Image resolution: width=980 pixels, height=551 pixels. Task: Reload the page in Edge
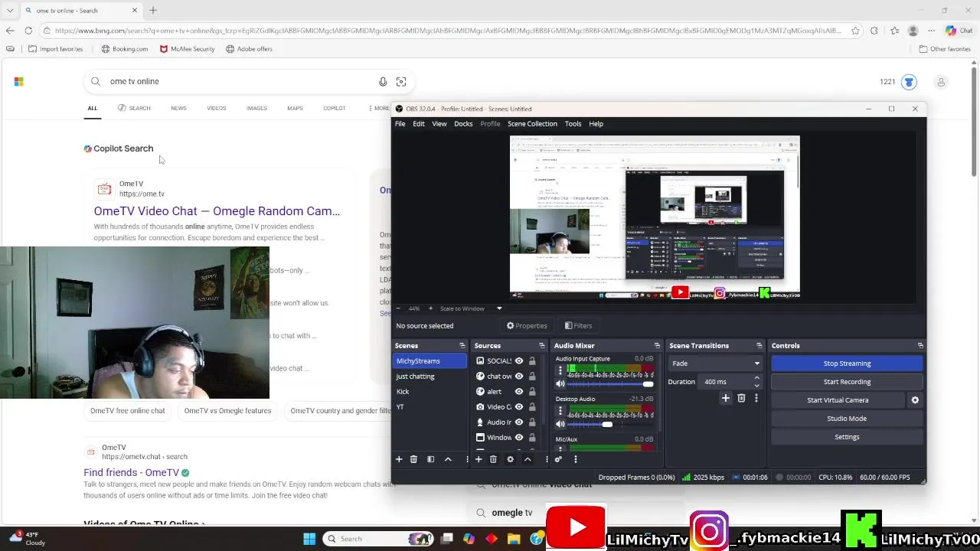(28, 31)
